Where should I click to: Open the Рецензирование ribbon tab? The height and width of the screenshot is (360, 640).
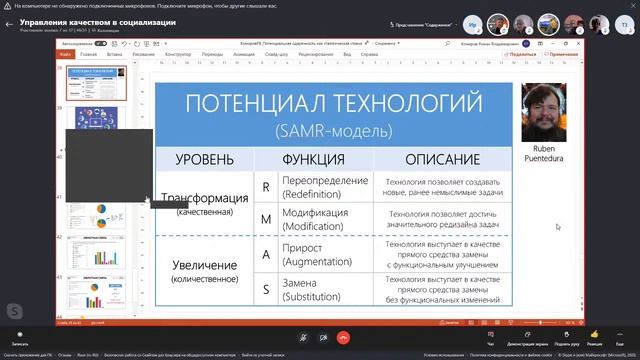[316, 54]
